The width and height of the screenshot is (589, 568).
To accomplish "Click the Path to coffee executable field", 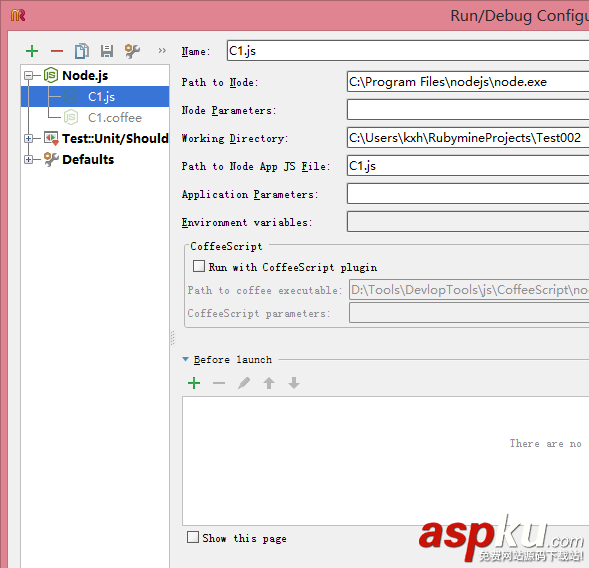I will [469, 290].
